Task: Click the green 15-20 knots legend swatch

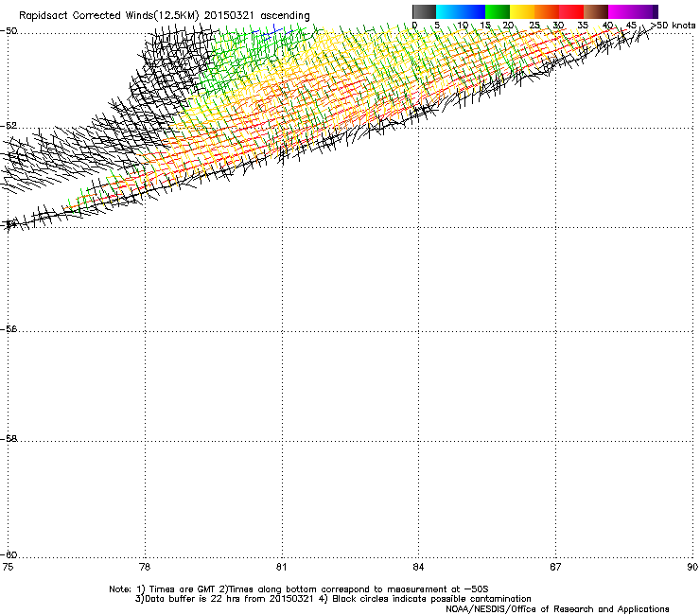Action: click(x=498, y=11)
